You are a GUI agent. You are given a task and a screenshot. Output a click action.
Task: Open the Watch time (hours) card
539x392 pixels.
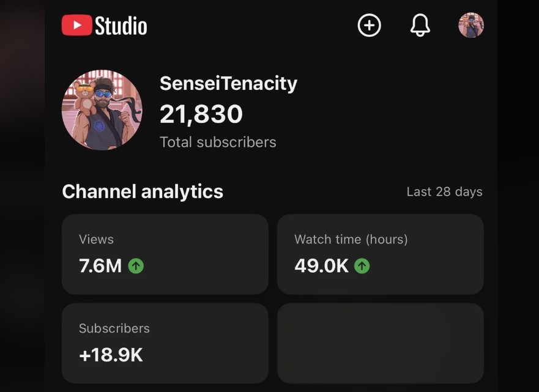pos(381,254)
